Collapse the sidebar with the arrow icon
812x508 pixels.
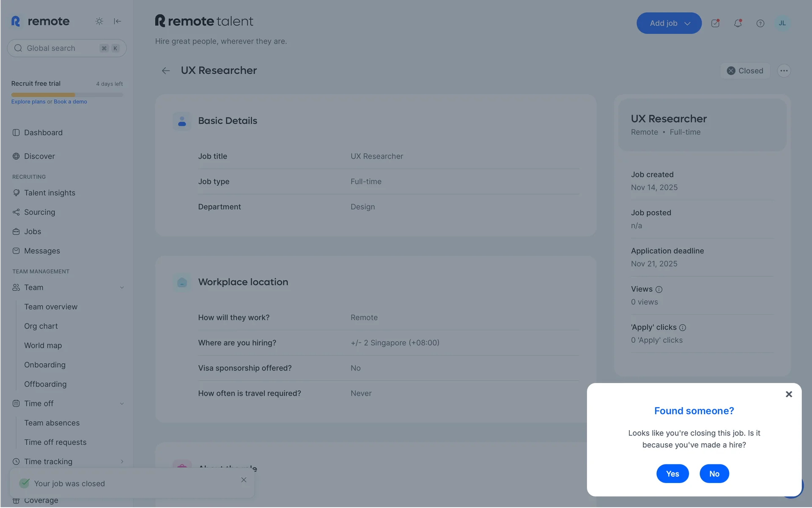coord(118,21)
